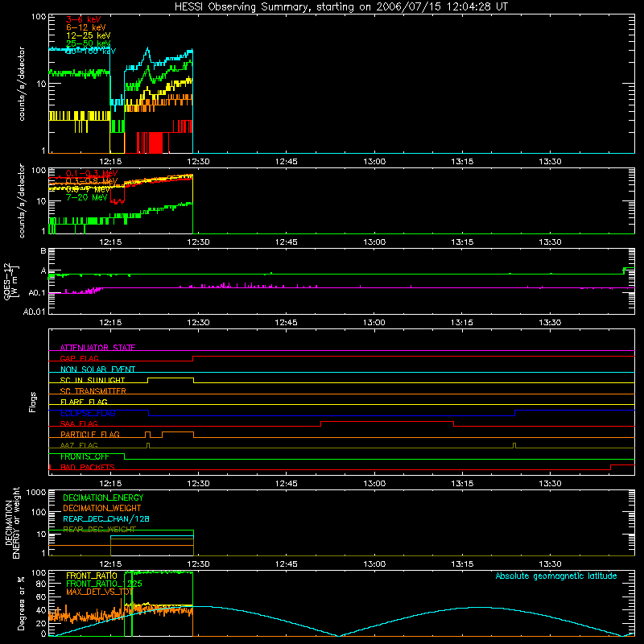Click the A0.01 tick label on GOES panel
Viewport: 644px width, 644px height.
click(35, 312)
